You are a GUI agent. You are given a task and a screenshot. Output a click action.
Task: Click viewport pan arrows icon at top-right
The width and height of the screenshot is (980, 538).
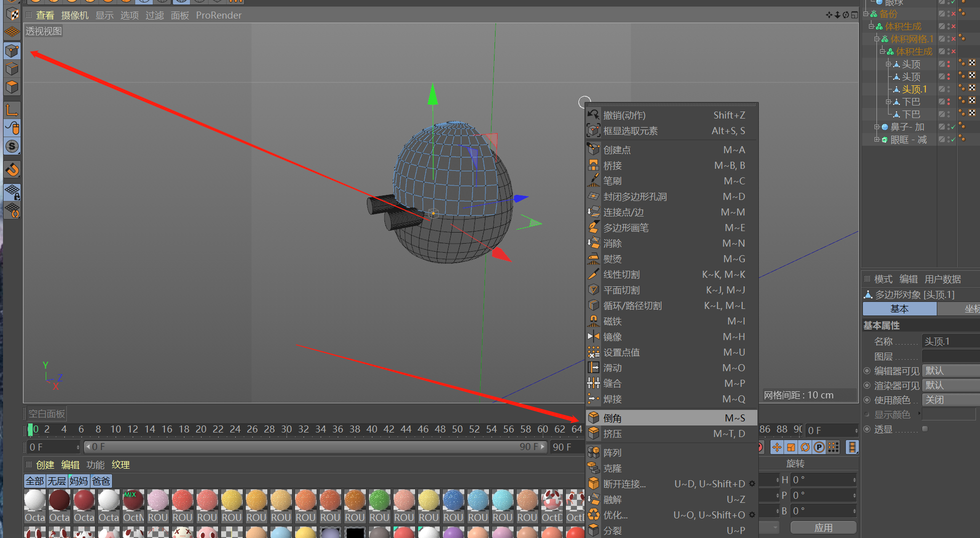coord(829,15)
